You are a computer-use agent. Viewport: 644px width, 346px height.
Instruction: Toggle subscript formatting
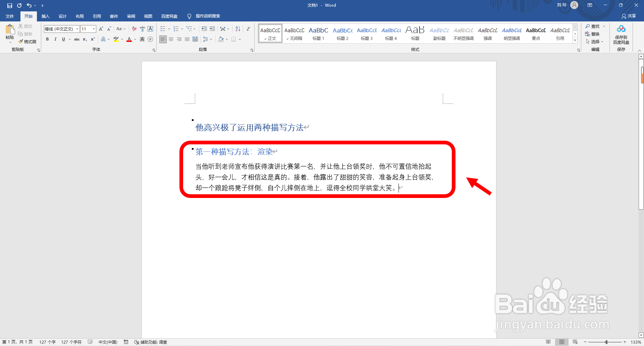[x=85, y=39]
